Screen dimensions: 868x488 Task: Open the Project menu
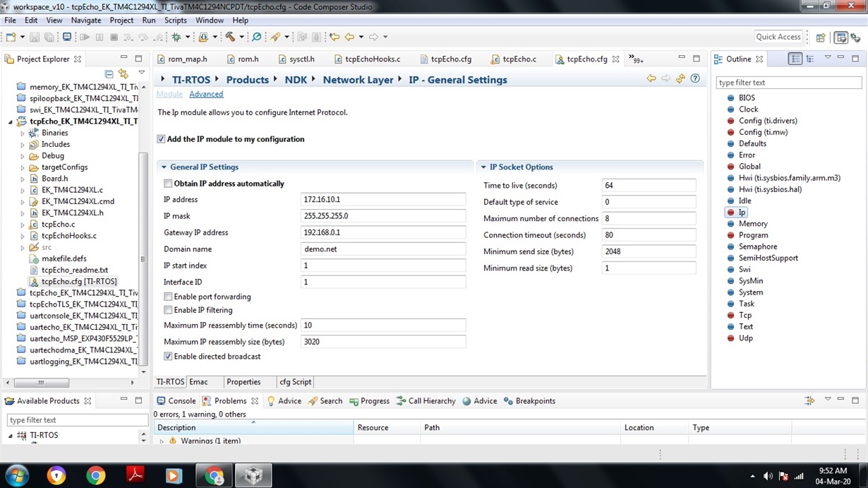click(x=121, y=20)
